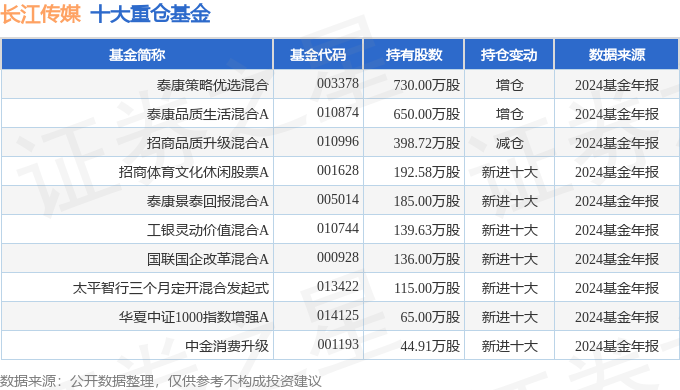Screen dimensions: 680x390
Task: Click fund code 001628
Action: pyautogui.click(x=338, y=170)
